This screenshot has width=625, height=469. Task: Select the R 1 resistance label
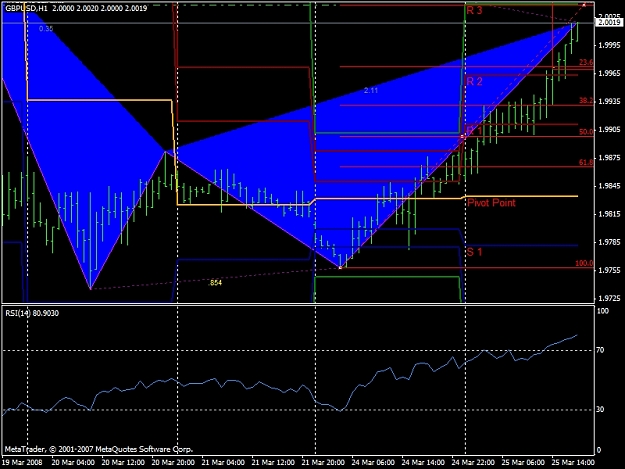[x=474, y=131]
